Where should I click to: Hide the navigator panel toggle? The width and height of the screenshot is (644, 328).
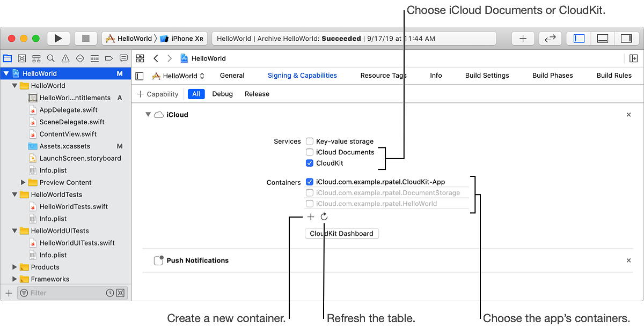(x=579, y=39)
